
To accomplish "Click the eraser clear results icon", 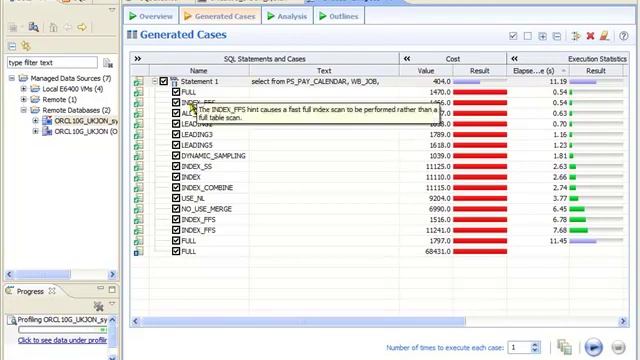I will click(x=604, y=36).
